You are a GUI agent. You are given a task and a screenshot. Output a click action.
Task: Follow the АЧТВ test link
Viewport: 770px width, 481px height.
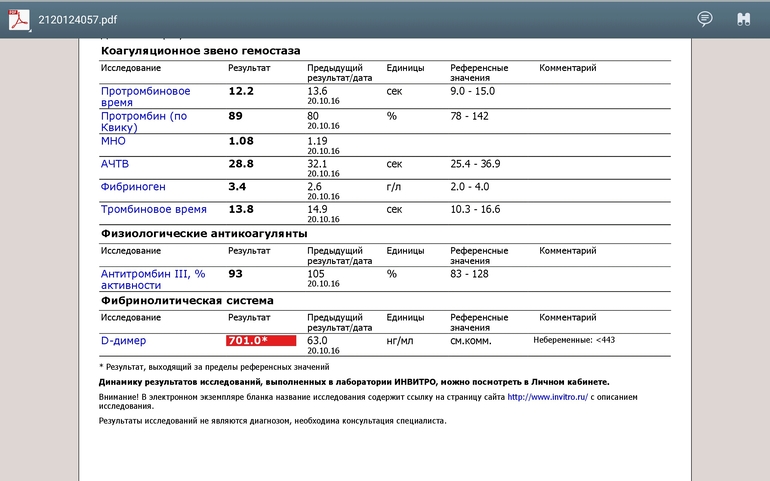tap(115, 163)
